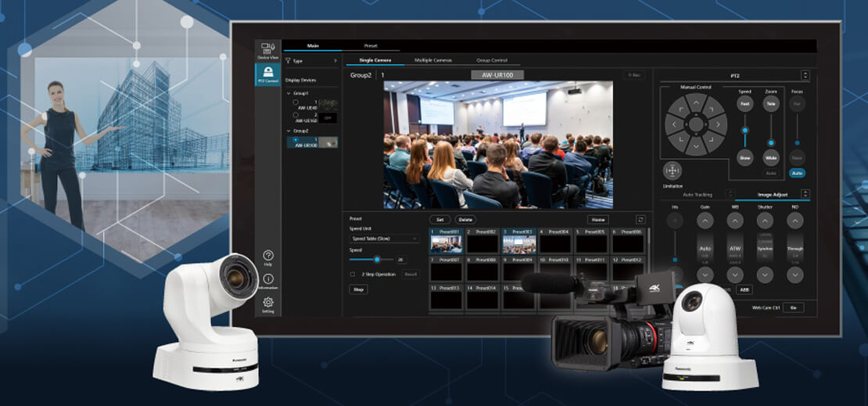Select the AW-UE160 radio button in Group1
868x406 pixels.
(x=296, y=115)
